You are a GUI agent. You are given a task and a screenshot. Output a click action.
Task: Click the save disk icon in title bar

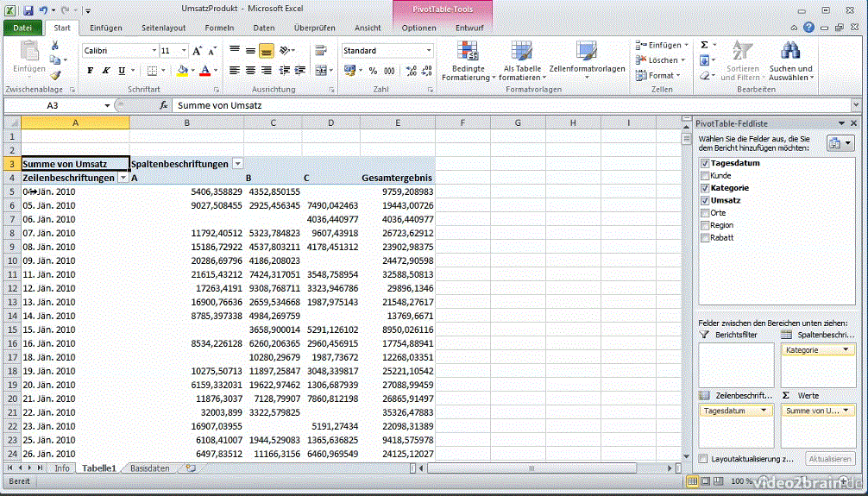point(28,10)
